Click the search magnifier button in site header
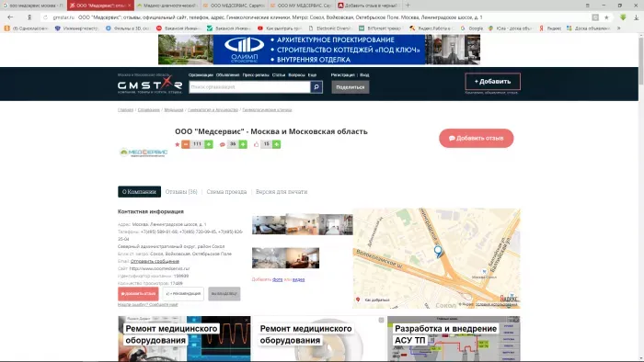 [x=316, y=87]
